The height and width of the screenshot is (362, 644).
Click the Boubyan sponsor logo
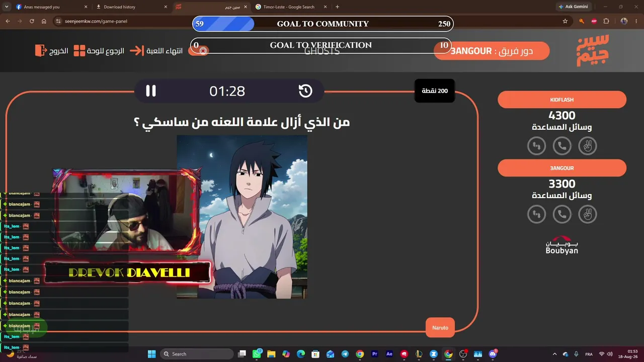click(x=562, y=245)
